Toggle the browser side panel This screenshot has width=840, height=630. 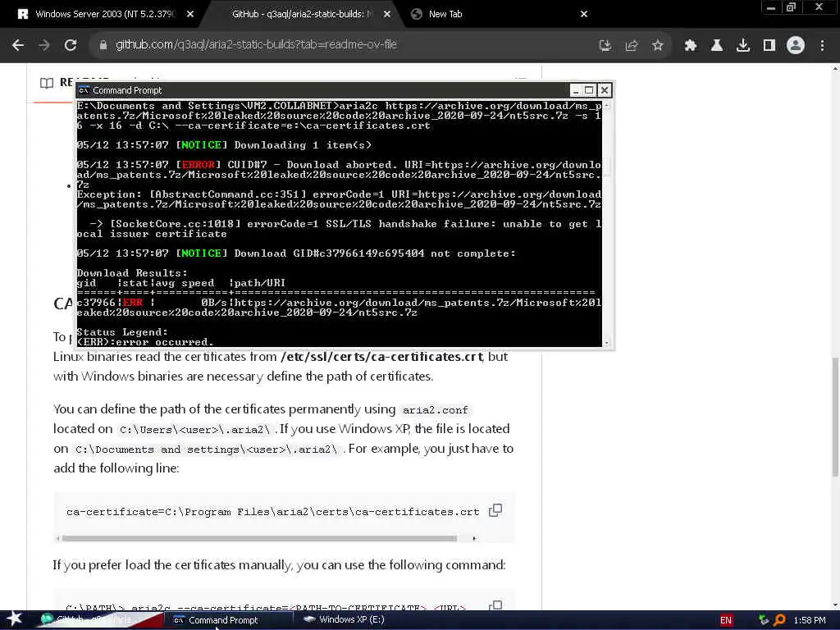[x=769, y=46]
